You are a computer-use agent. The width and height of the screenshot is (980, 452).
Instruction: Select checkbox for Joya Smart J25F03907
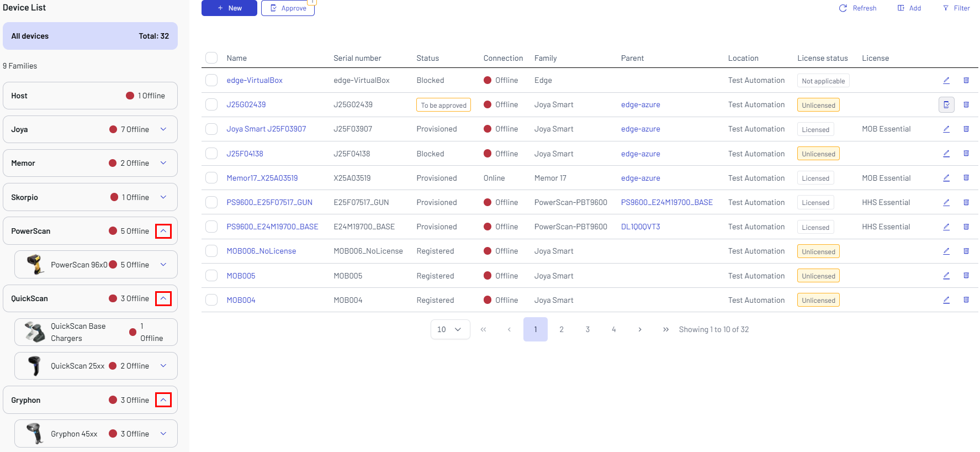pyautogui.click(x=211, y=129)
